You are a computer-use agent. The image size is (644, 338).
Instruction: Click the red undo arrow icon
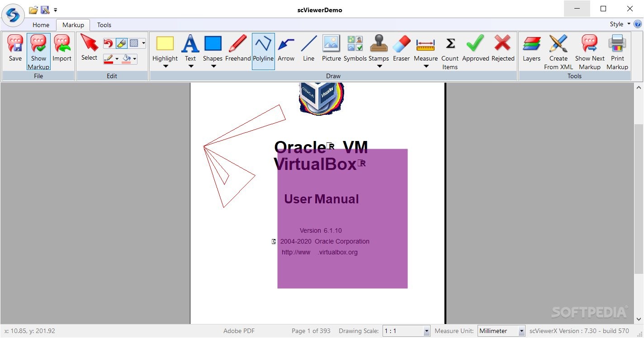[108, 43]
